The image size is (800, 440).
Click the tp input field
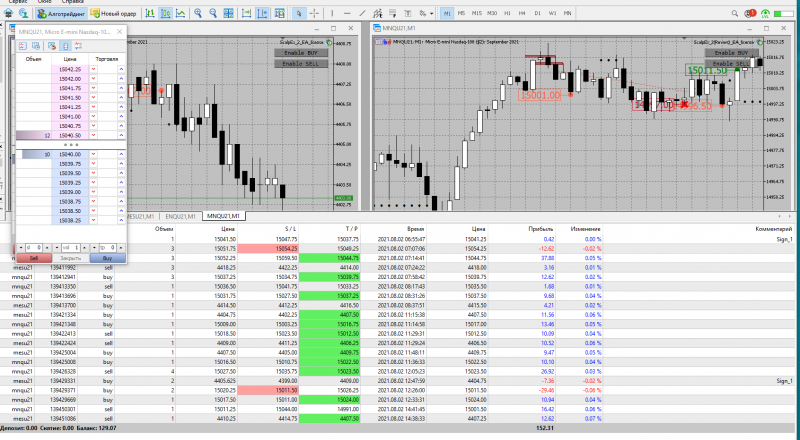[x=107, y=248]
